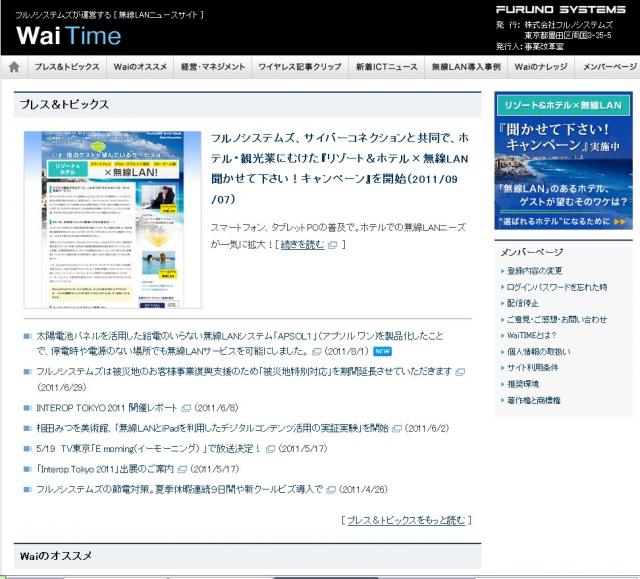Image resolution: width=640 pixels, height=579 pixels.
Task: Open 新着ICTニュース navigation item
Action: point(387,67)
